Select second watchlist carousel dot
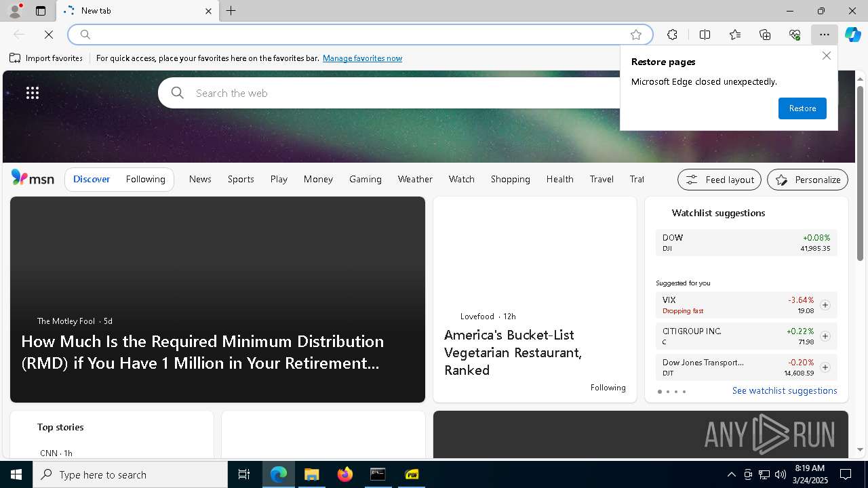868x488 pixels. click(x=668, y=392)
